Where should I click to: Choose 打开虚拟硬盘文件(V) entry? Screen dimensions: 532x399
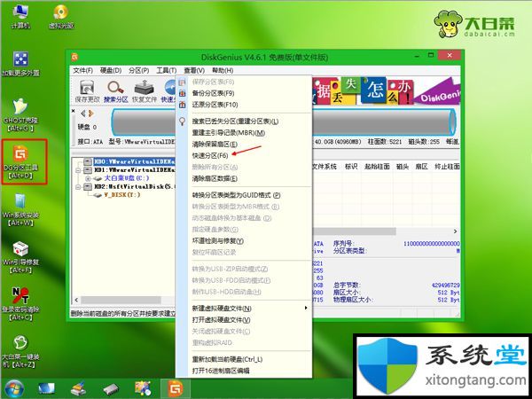point(244,320)
